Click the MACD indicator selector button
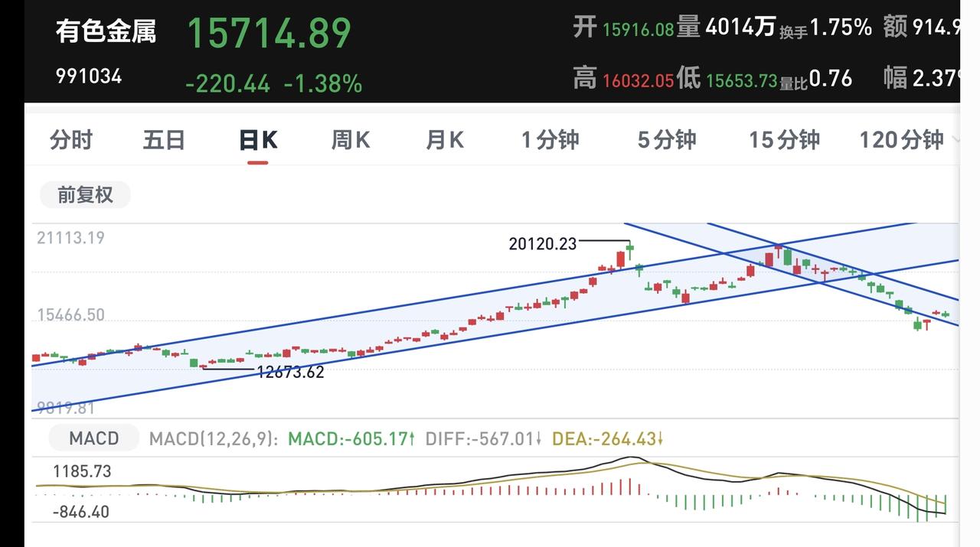Image resolution: width=980 pixels, height=547 pixels. click(93, 438)
